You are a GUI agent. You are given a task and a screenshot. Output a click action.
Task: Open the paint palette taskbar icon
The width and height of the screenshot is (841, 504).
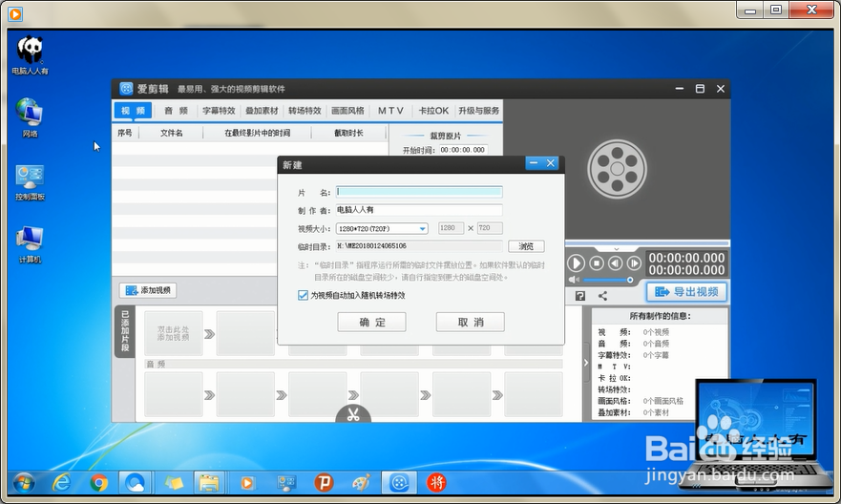coord(361,484)
